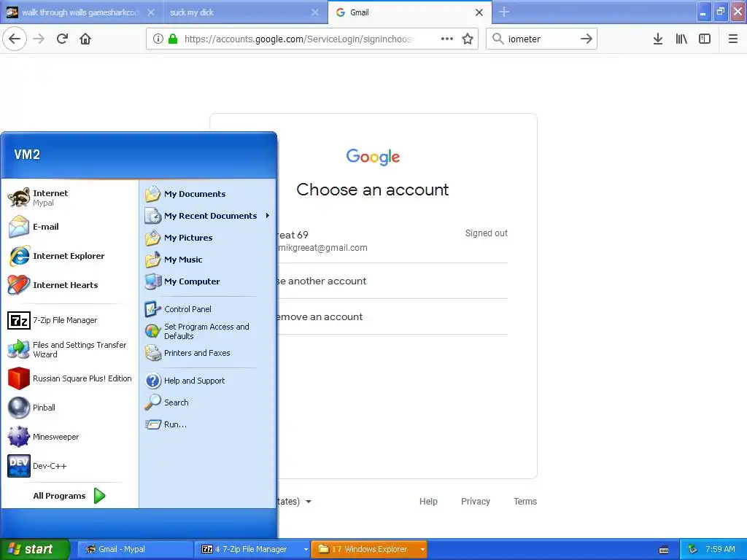Image resolution: width=747 pixels, height=560 pixels.
Task: Click the tray keyboard icon
Action: (x=664, y=550)
